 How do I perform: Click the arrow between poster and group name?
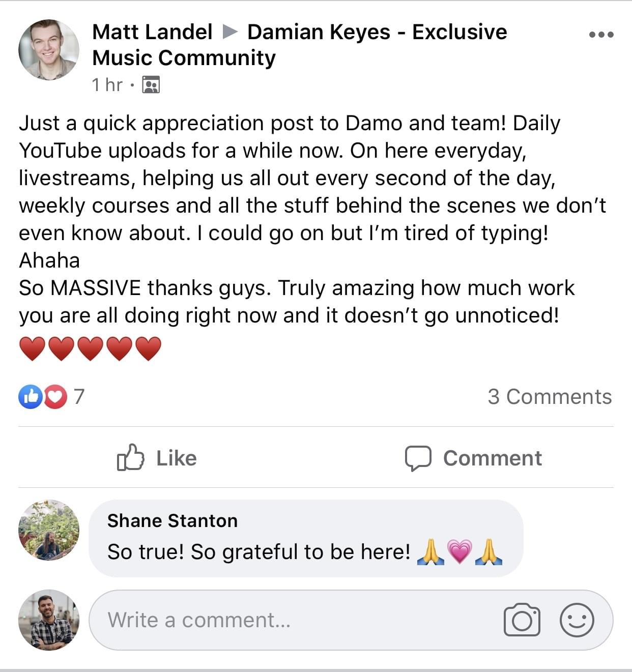point(230,32)
